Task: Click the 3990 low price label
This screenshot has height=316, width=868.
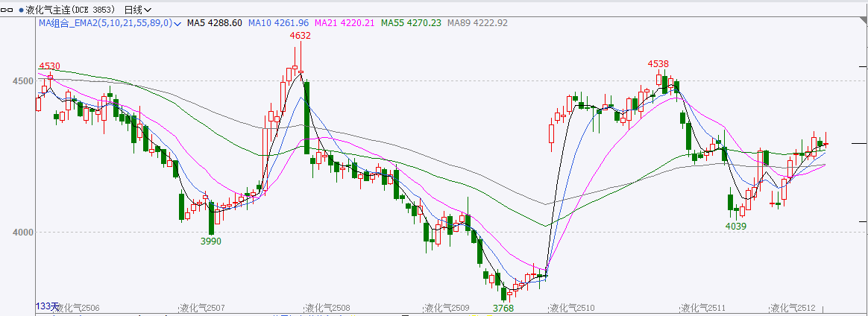Action: [x=211, y=241]
